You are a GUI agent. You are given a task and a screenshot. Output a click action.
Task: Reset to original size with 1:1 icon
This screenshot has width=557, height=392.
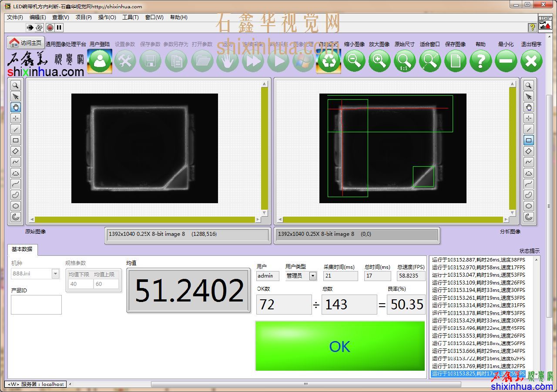tap(405, 61)
